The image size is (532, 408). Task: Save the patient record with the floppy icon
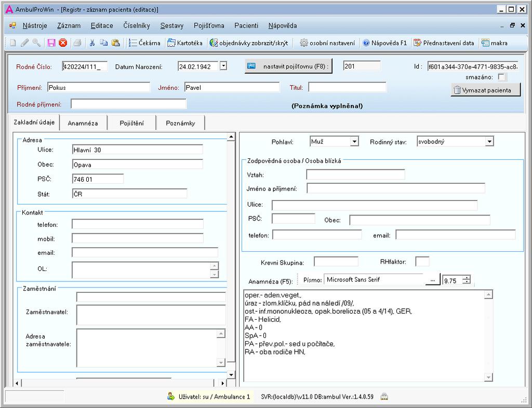tap(51, 43)
